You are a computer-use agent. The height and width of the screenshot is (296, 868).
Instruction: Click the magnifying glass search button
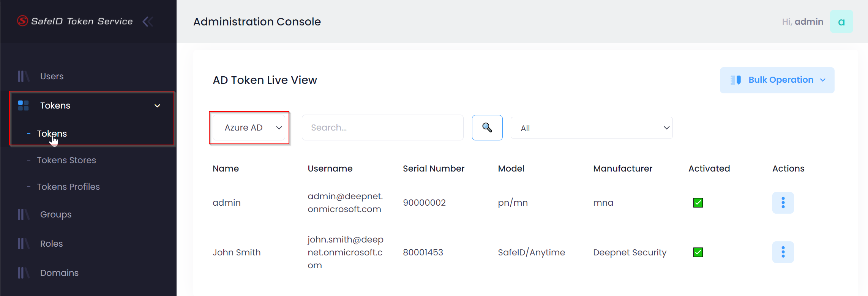[x=487, y=128]
